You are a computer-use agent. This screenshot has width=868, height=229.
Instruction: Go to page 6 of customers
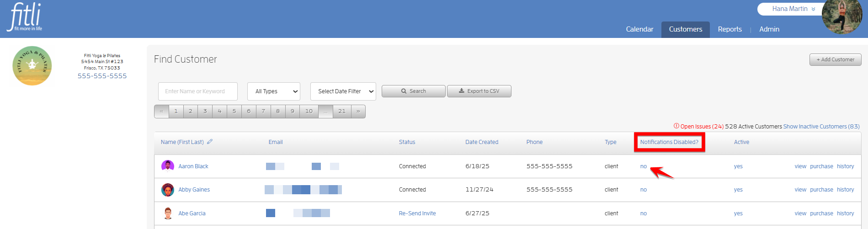coord(249,111)
